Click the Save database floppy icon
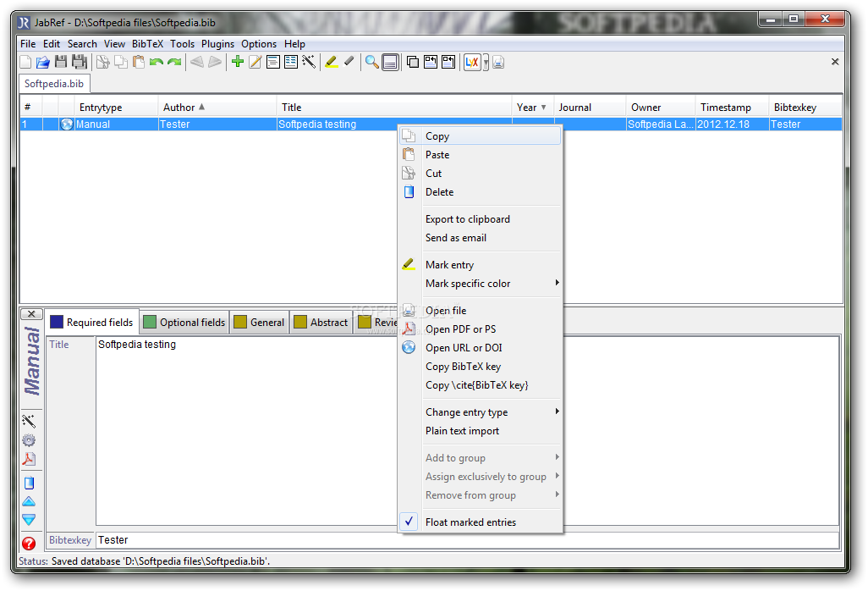Viewport: 868px width, 591px height. pos(61,62)
